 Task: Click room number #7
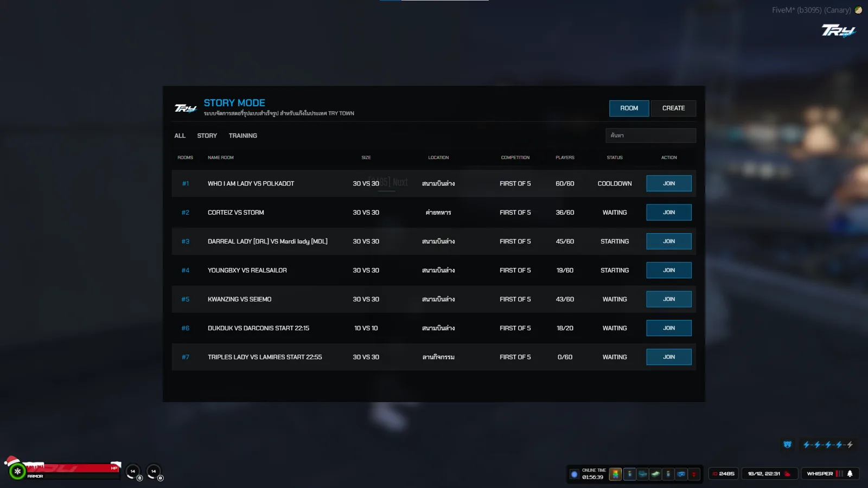coord(186,357)
